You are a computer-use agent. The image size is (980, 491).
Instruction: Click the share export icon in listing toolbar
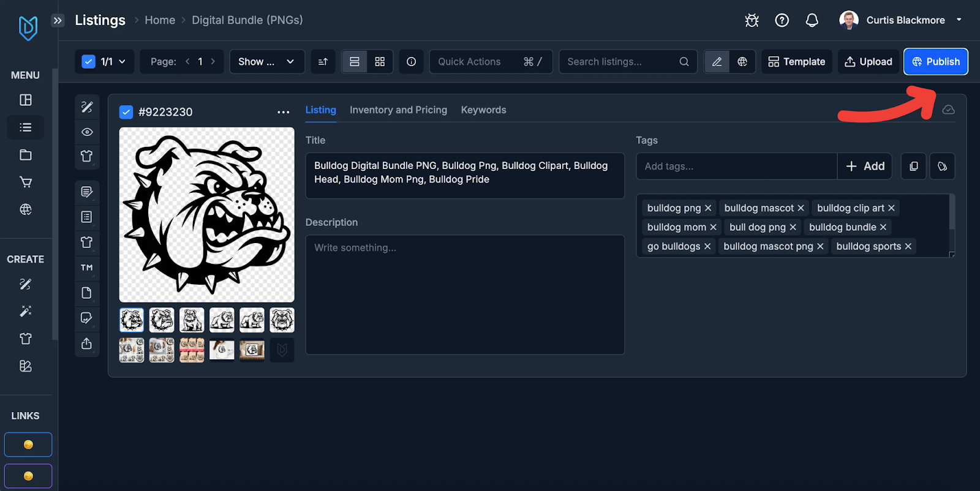pyautogui.click(x=87, y=343)
